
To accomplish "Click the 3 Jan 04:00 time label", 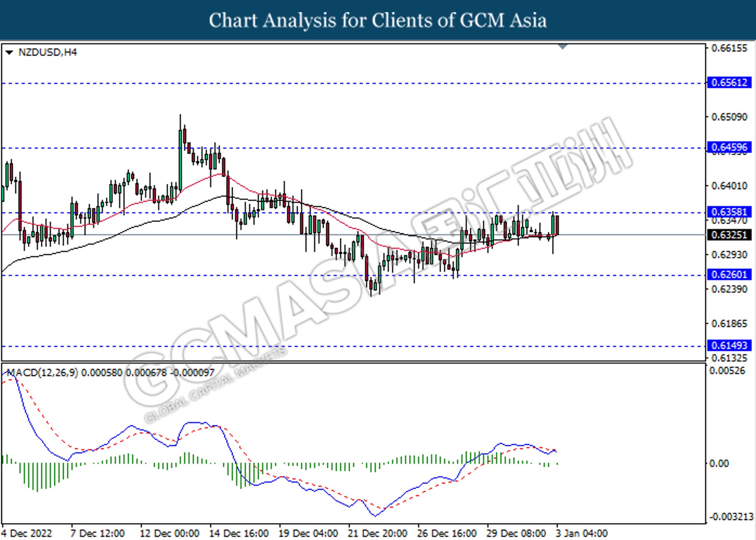I will click(x=582, y=534).
